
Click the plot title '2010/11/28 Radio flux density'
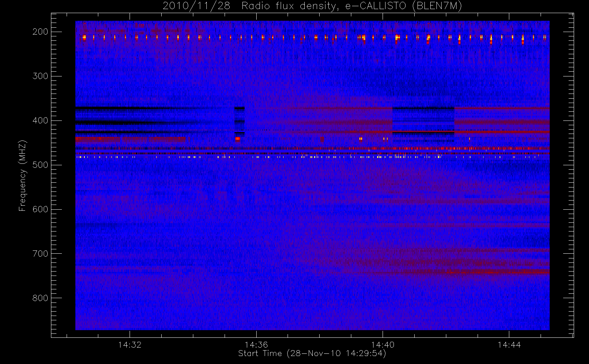pos(312,6)
